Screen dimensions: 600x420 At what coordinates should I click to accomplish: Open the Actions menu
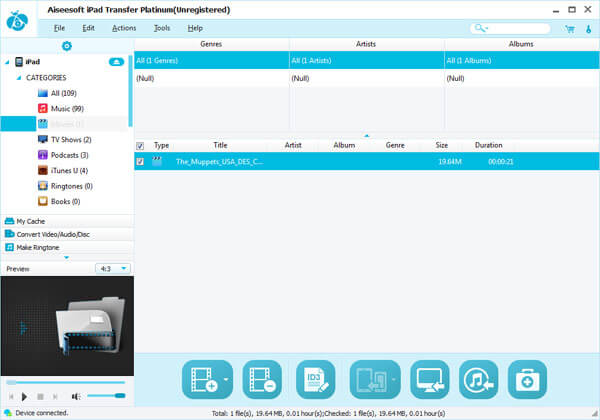pyautogui.click(x=124, y=28)
